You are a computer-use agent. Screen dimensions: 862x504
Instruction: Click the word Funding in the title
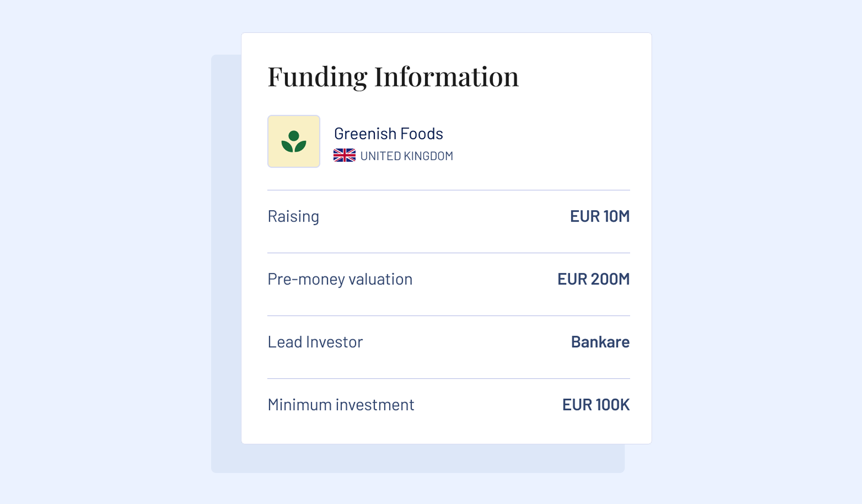(317, 77)
